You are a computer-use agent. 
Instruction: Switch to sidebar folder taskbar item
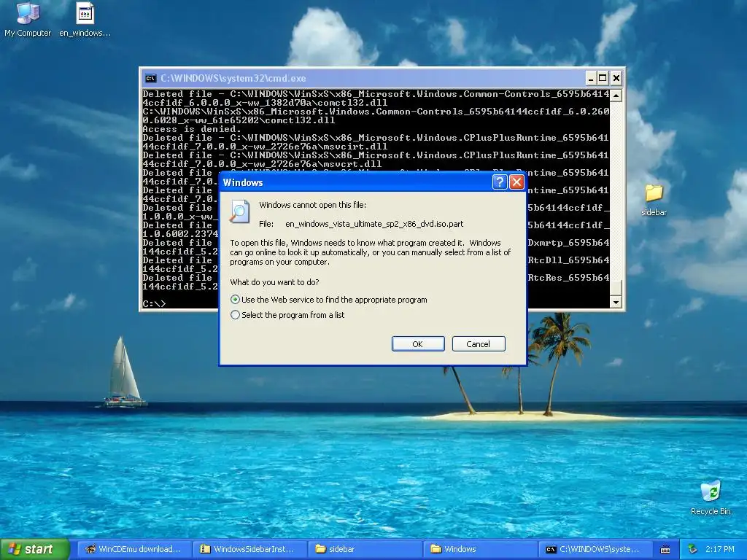[365, 549]
